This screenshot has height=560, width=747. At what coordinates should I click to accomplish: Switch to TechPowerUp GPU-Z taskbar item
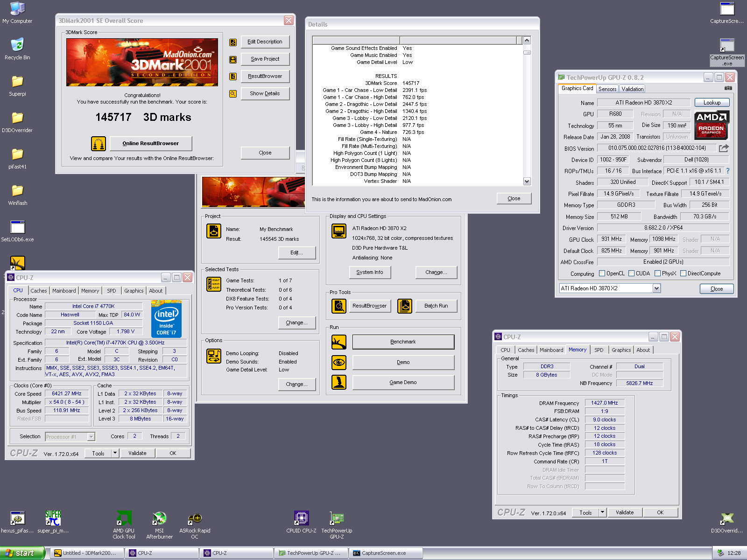tap(311, 553)
